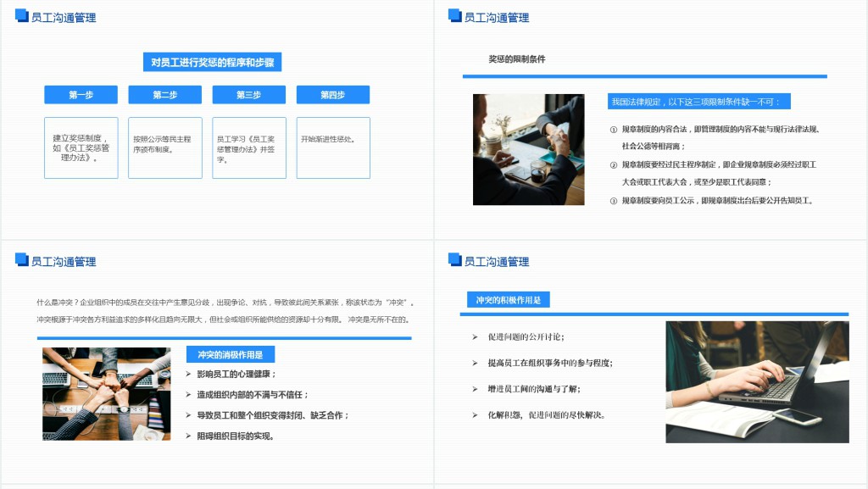
Task: Select the fist bump teamwork photo
Action: (x=95, y=393)
